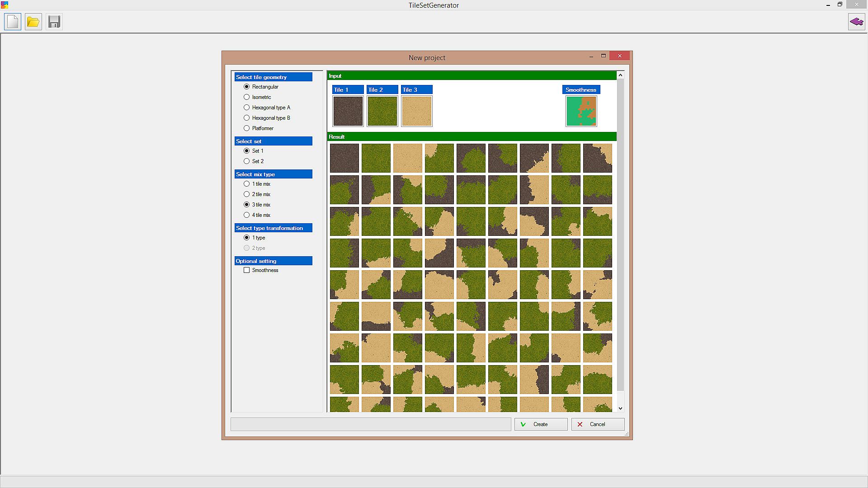Viewport: 868px width, 488px height.
Task: Select Tile 3 sand texture thumbnail
Action: pos(416,111)
